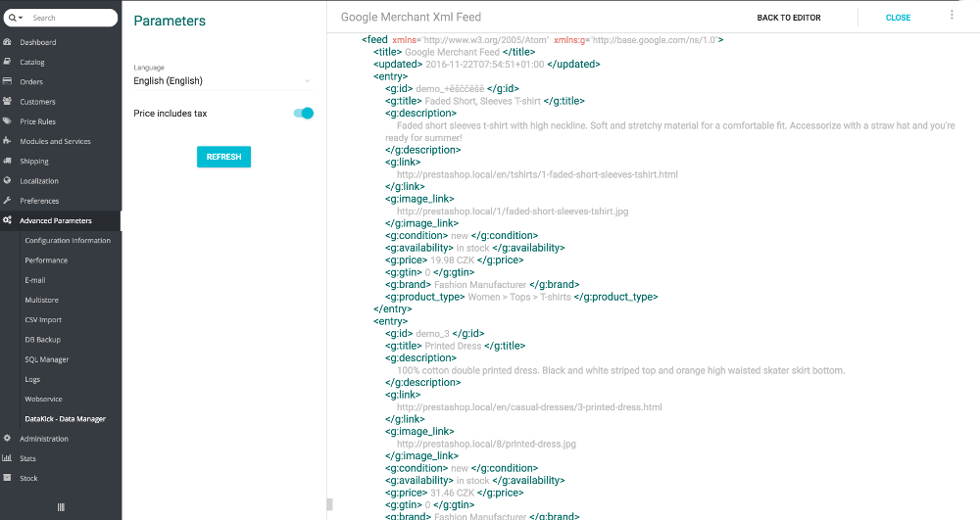Collapse sidebar using bottom bars icon
This screenshot has height=520, width=980.
(61, 507)
